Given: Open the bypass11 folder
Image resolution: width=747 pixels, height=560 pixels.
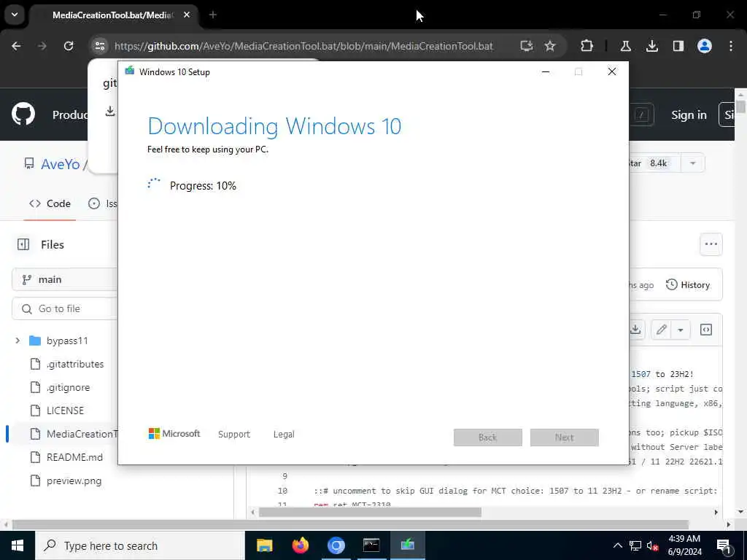Looking at the screenshot, I should (67, 341).
